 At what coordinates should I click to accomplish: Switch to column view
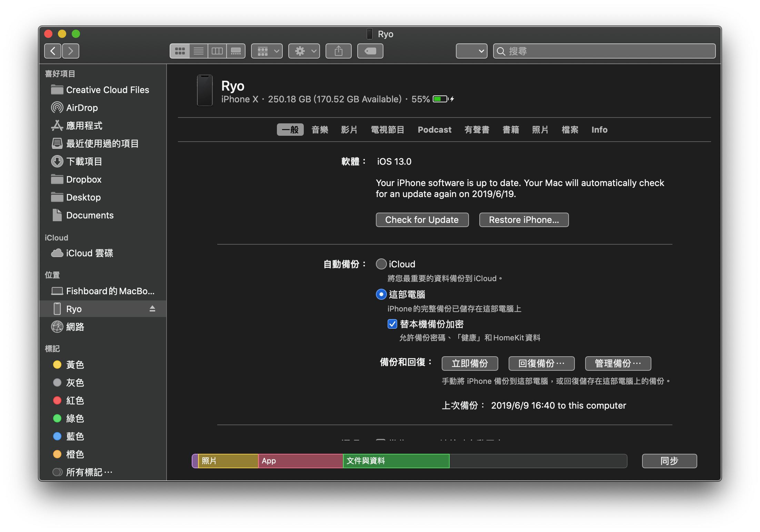[217, 51]
